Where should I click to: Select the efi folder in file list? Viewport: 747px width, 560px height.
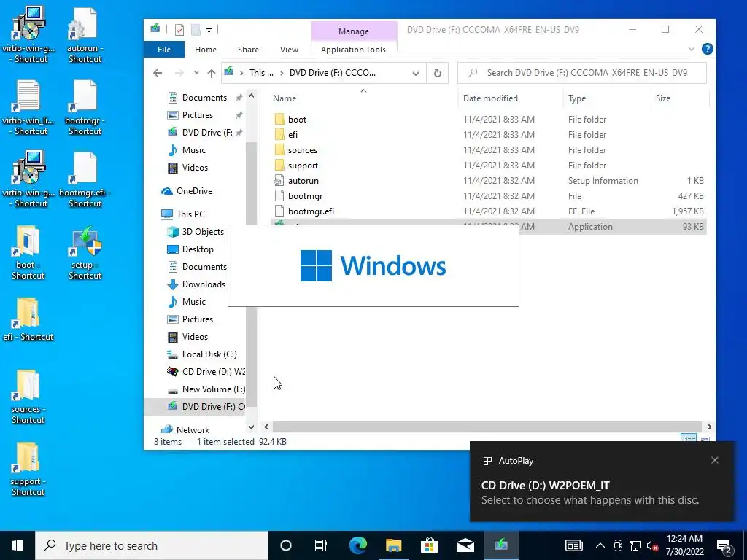[488, 135]
